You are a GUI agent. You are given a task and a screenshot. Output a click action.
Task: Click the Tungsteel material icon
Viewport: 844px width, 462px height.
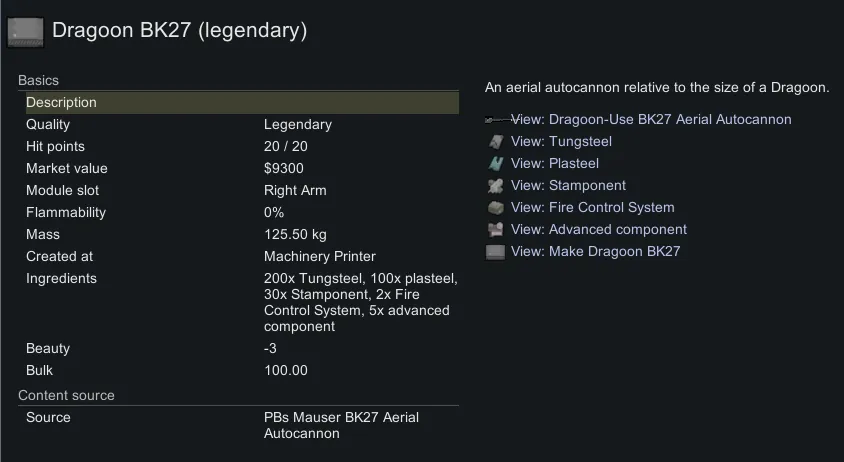[495, 142]
